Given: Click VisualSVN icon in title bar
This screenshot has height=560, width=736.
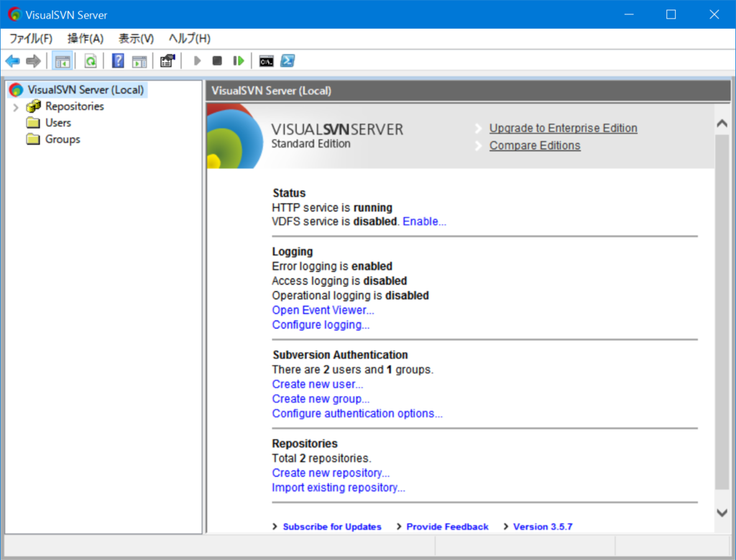Looking at the screenshot, I should coord(14,14).
